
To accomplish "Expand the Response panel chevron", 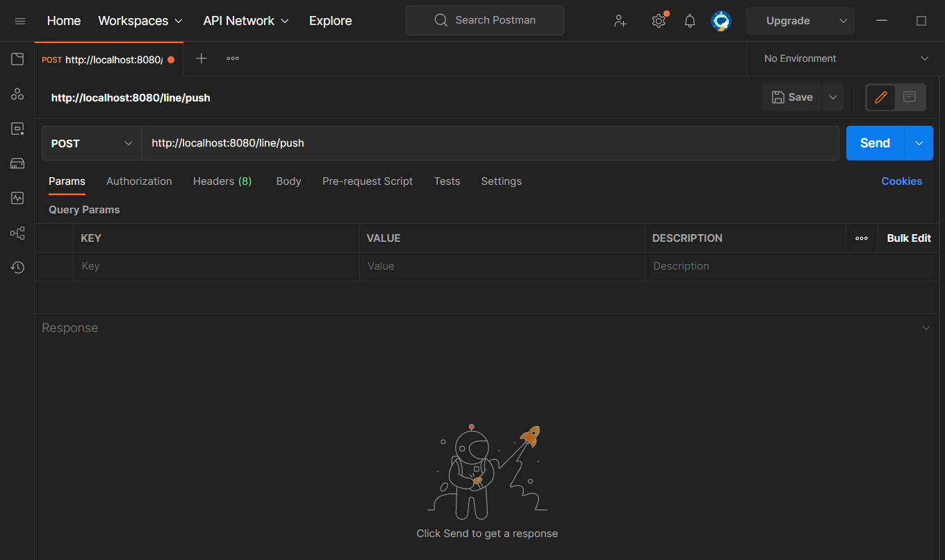I will 926,328.
